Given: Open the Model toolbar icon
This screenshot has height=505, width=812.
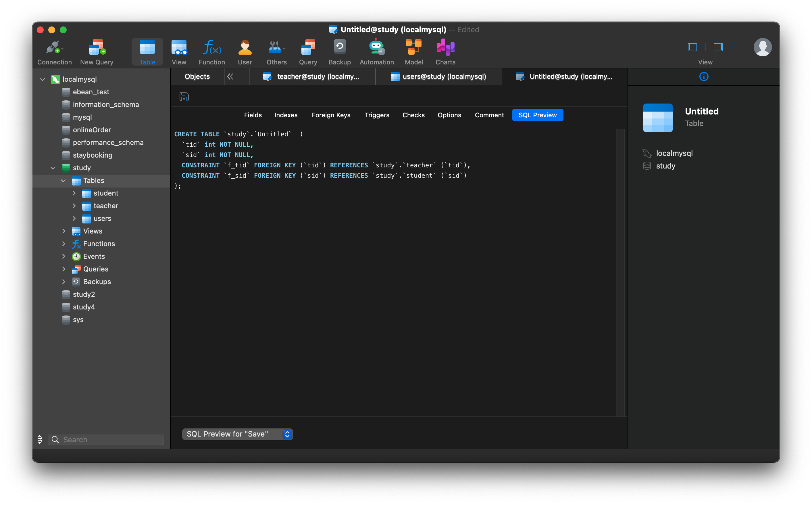Looking at the screenshot, I should [414, 52].
